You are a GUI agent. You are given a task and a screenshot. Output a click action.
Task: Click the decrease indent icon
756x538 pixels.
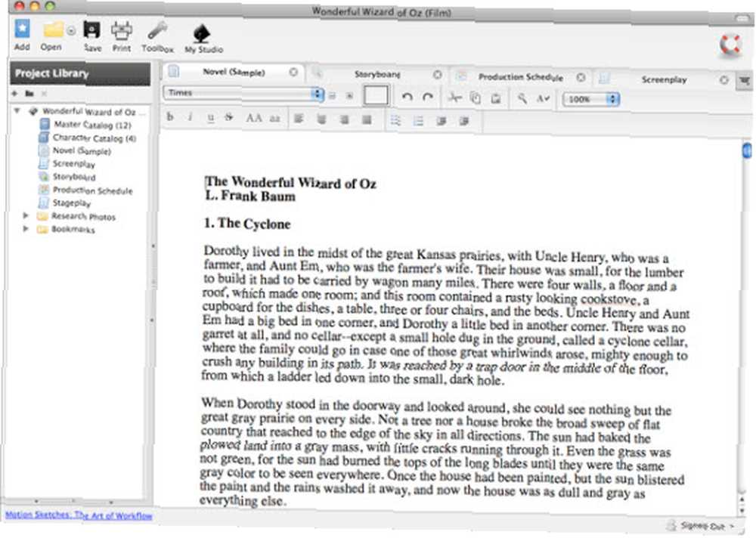pyautogui.click(x=442, y=121)
